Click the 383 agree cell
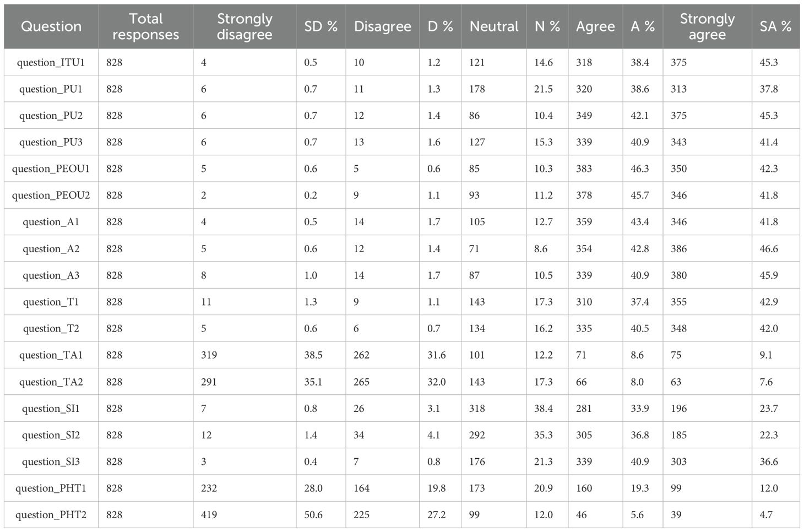This screenshot has height=532, width=804. 584,169
